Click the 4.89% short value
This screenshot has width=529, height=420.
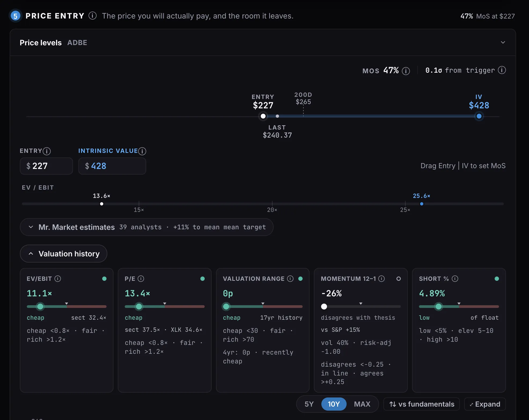tap(432, 293)
